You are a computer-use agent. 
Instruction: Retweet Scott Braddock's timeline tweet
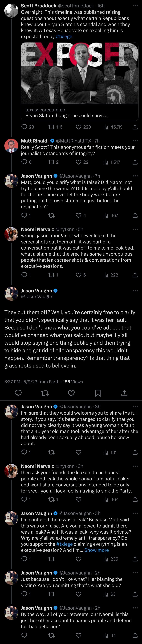pos(52,127)
